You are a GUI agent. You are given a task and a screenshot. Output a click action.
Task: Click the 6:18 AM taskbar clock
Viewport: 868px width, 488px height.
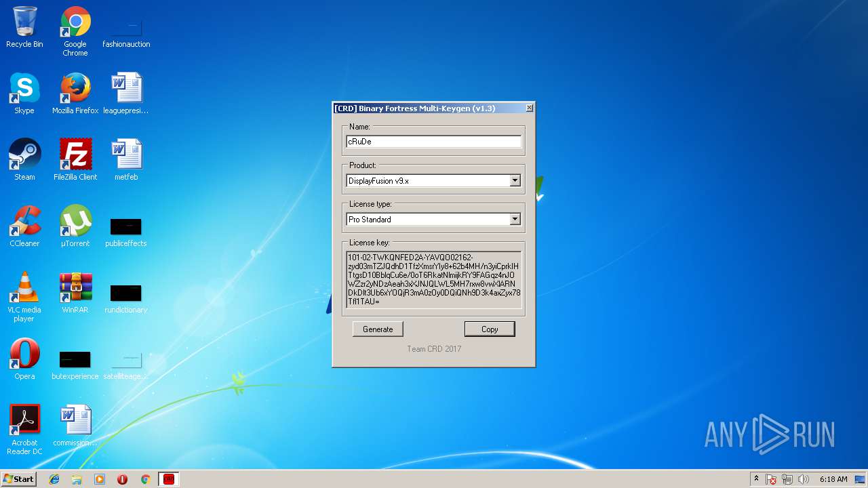(833, 479)
